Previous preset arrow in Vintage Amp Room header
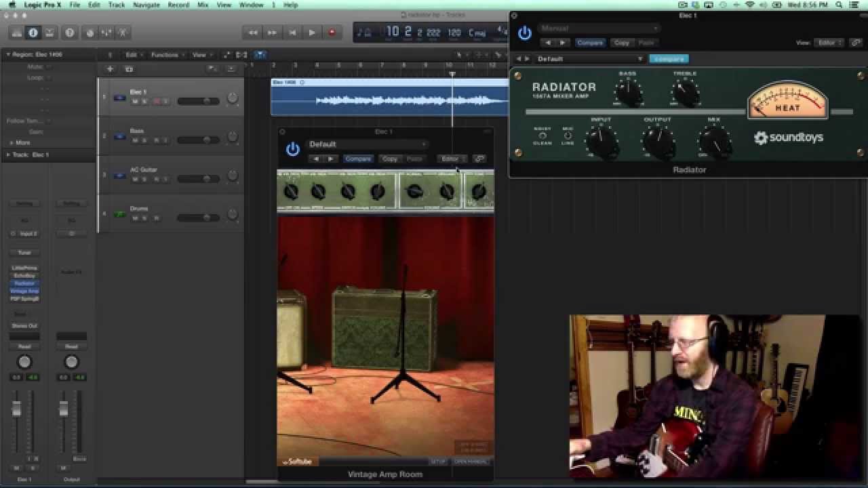Image resolution: width=868 pixels, height=488 pixels. [316, 159]
